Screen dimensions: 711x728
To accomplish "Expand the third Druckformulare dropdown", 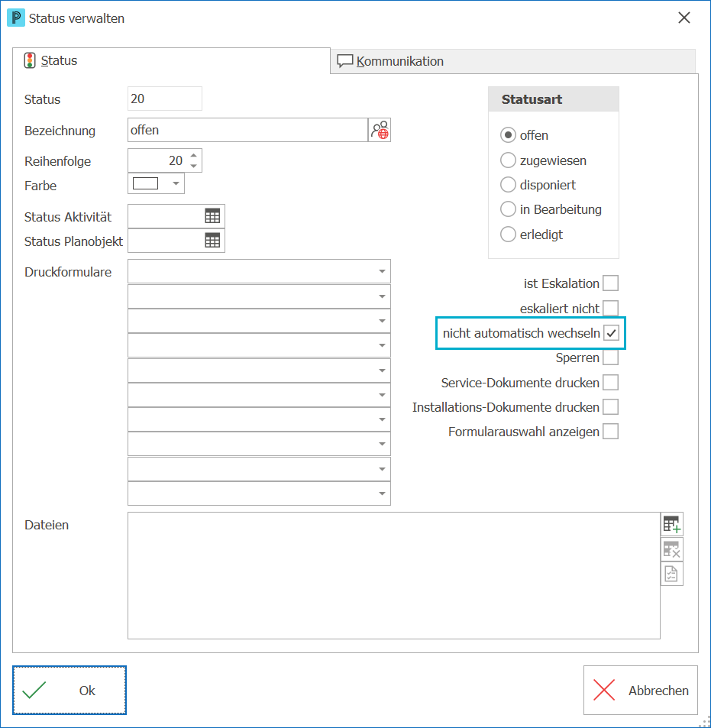I will click(x=382, y=321).
